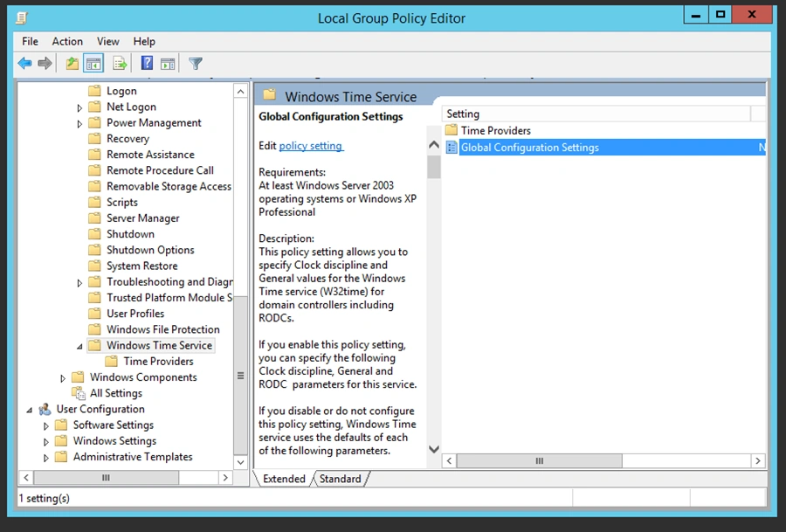Select Trusted Platform Module Services folder

[x=169, y=298]
